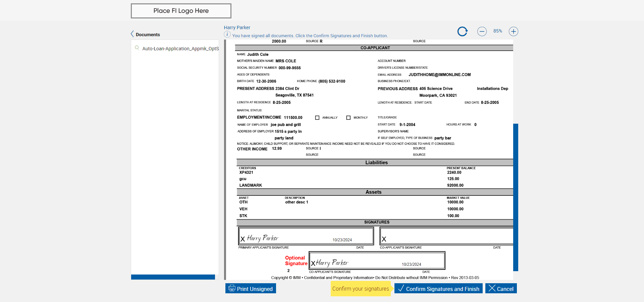Click the document's vertical scrollbar
Viewport: 644px width, 302px height.
[516, 197]
